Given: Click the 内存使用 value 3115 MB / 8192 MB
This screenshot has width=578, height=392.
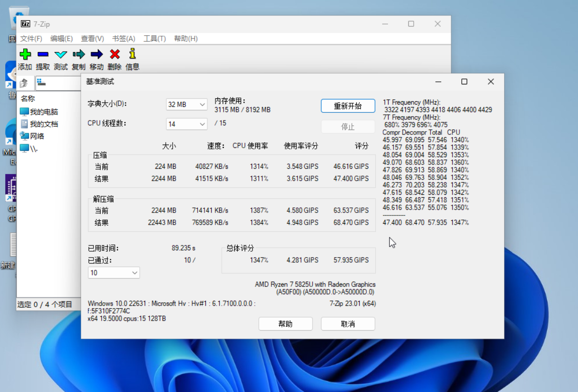Looking at the screenshot, I should (242, 110).
